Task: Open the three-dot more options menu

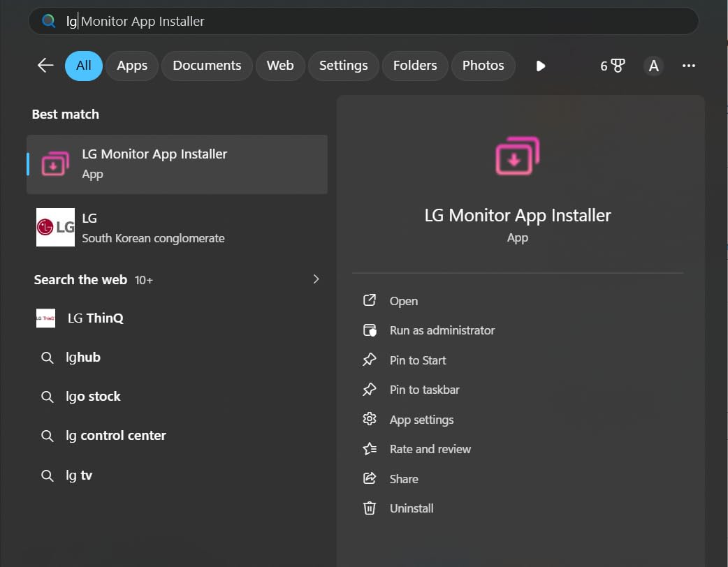Action: click(x=689, y=66)
